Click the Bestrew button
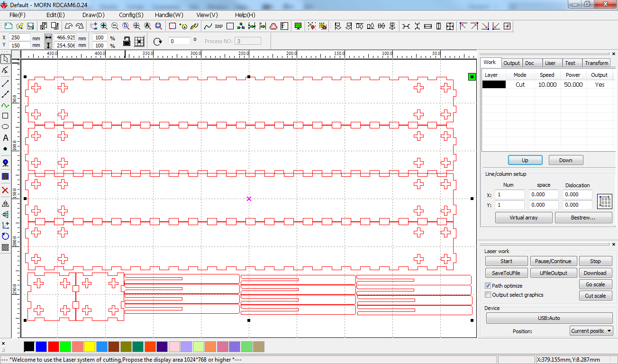This screenshot has height=364, width=618. click(x=583, y=218)
